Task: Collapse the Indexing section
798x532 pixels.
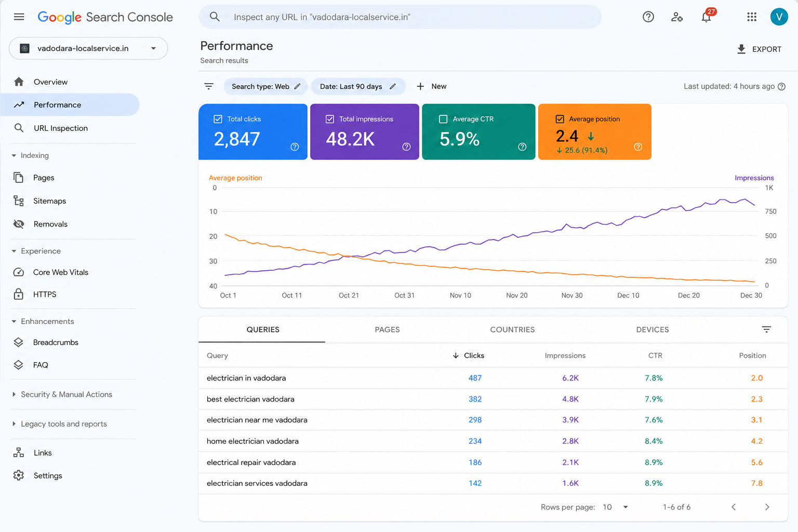Action: click(14, 155)
